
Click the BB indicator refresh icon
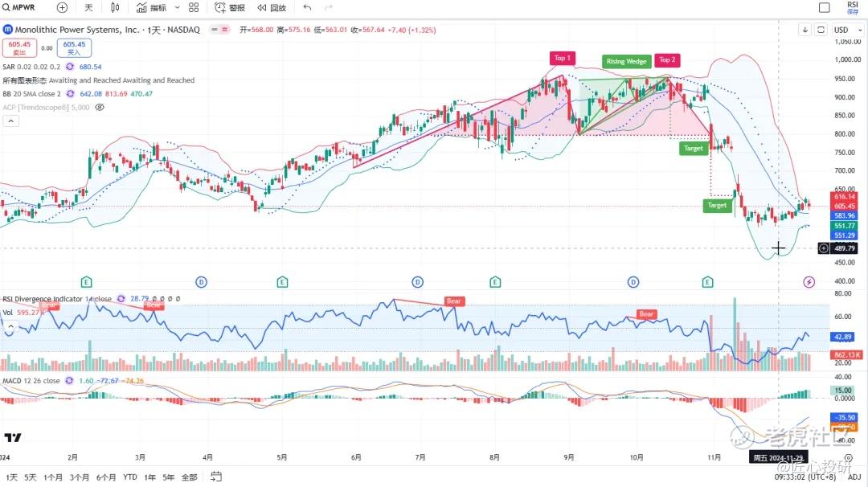tap(70, 93)
